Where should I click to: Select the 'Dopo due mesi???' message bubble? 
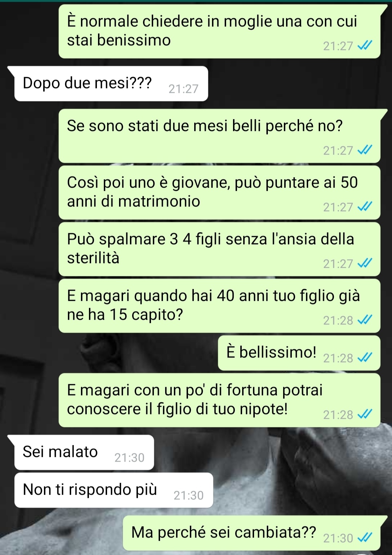coord(111,83)
